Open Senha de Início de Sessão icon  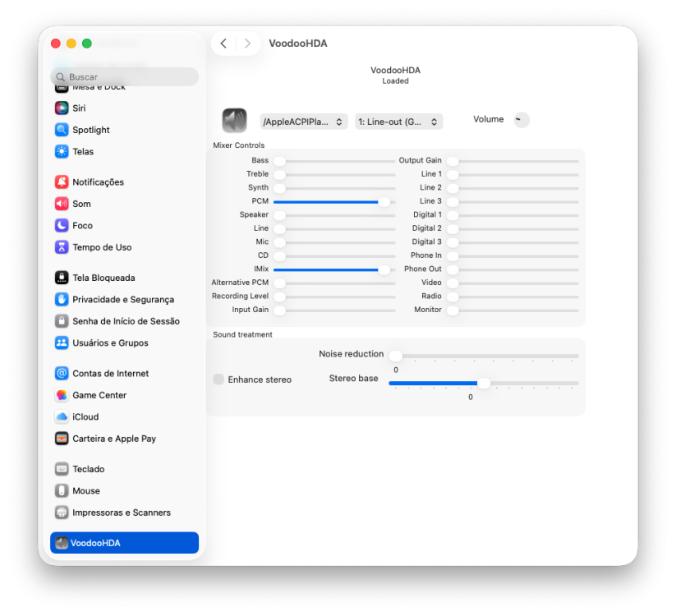click(x=62, y=320)
